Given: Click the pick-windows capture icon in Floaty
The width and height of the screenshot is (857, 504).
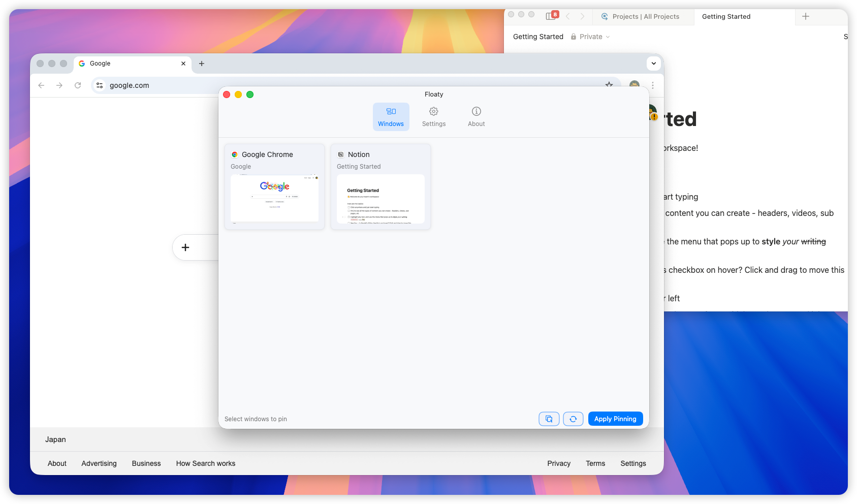Looking at the screenshot, I should coord(549,419).
